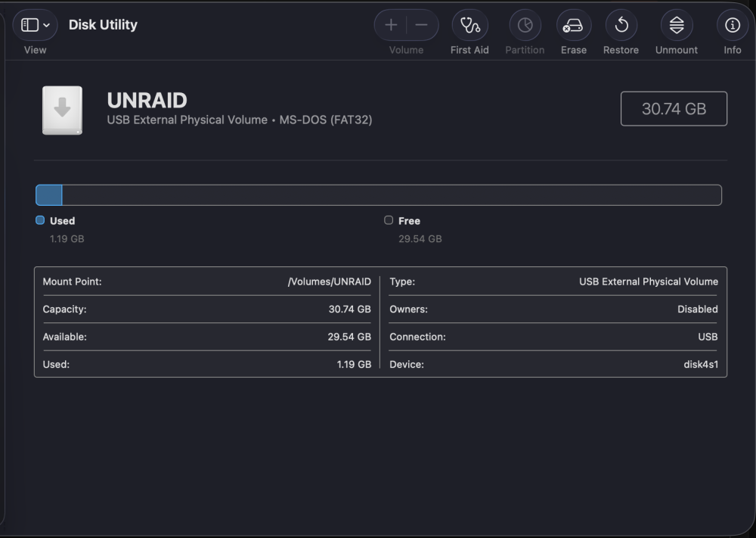Unmount the UNRAID volume
756x538 pixels.
point(677,25)
